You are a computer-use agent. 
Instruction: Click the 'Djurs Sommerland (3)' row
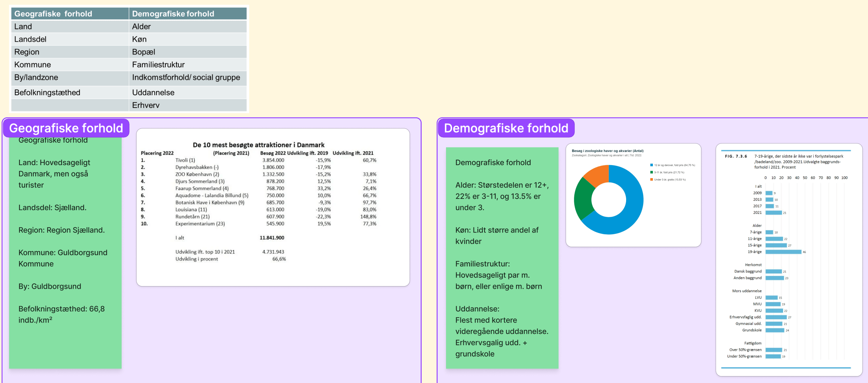[x=259, y=181]
